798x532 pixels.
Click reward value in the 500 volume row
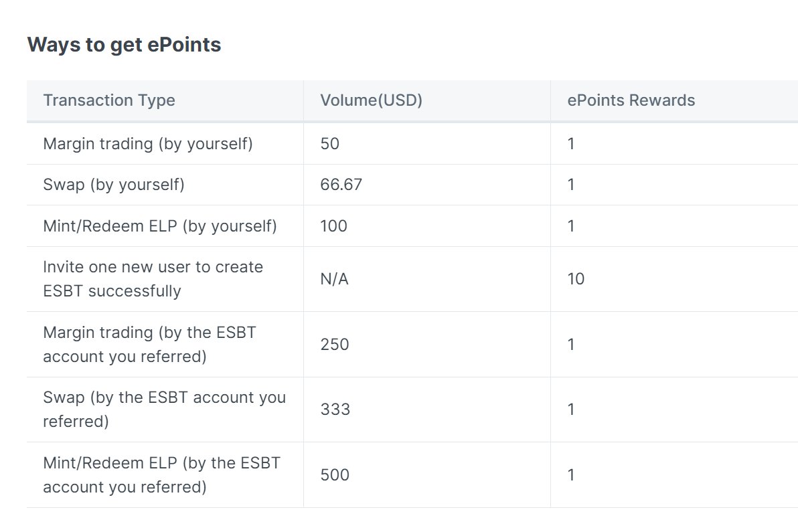click(x=571, y=475)
